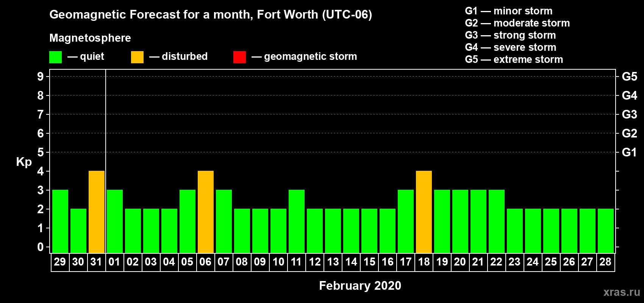Click the green bar for day 11
The height and width of the screenshot is (303, 644).
297,221
